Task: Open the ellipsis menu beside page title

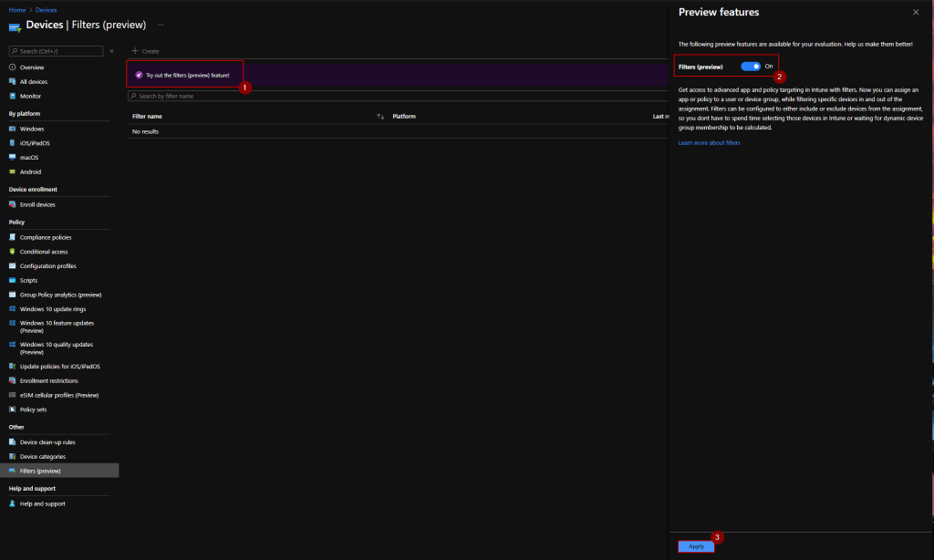Action: pos(161,25)
